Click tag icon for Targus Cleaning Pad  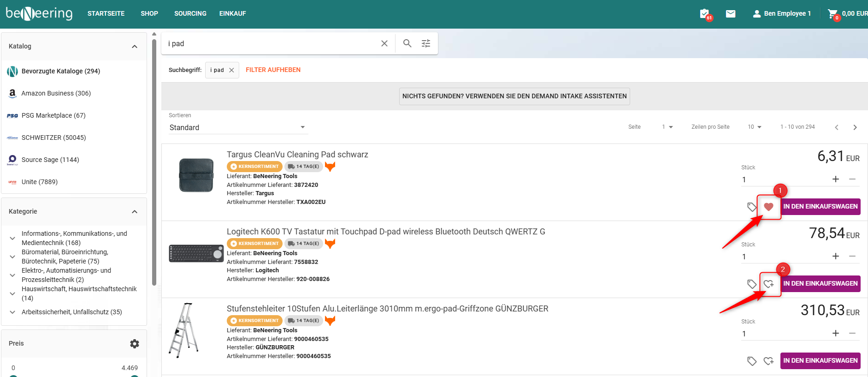pyautogui.click(x=752, y=207)
